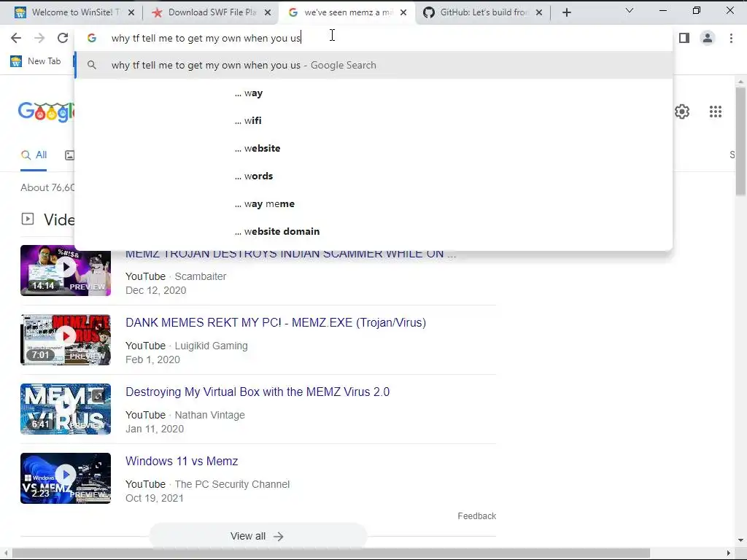
Task: Click the 'Nathan Vintage' channel text
Action: click(x=209, y=415)
